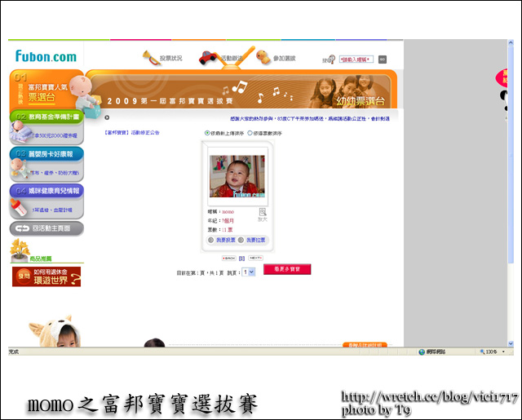Open the 參加選拔 menu item

285,58
